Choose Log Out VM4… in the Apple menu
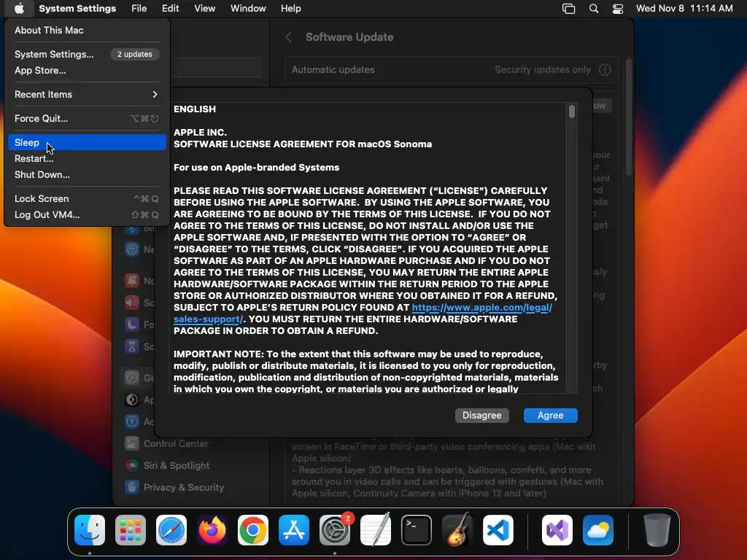The width and height of the screenshot is (747, 560). pos(87,215)
